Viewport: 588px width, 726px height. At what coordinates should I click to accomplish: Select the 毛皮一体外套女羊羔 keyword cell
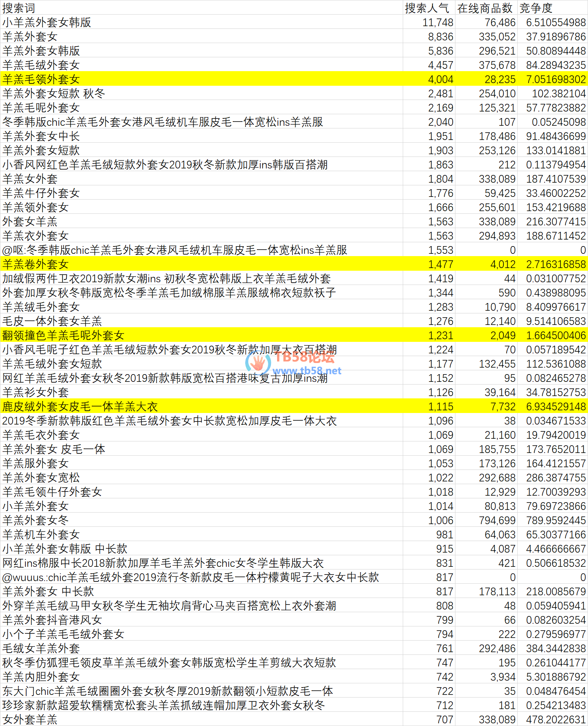click(52, 321)
